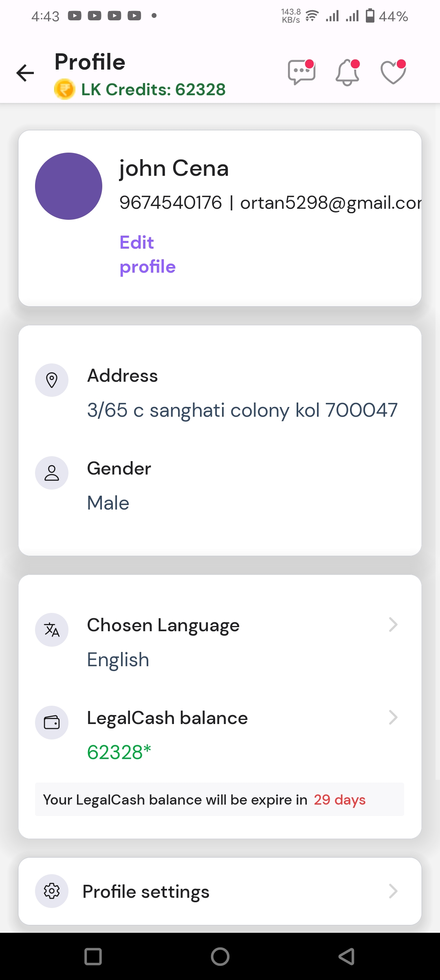Open Profile settings via its chevron
This screenshot has width=440, height=980.
click(x=393, y=891)
